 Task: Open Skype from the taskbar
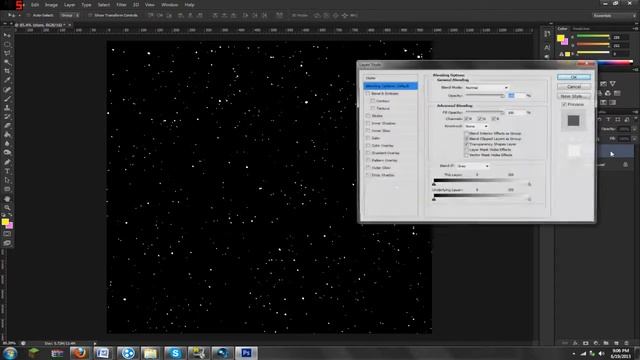tap(175, 353)
